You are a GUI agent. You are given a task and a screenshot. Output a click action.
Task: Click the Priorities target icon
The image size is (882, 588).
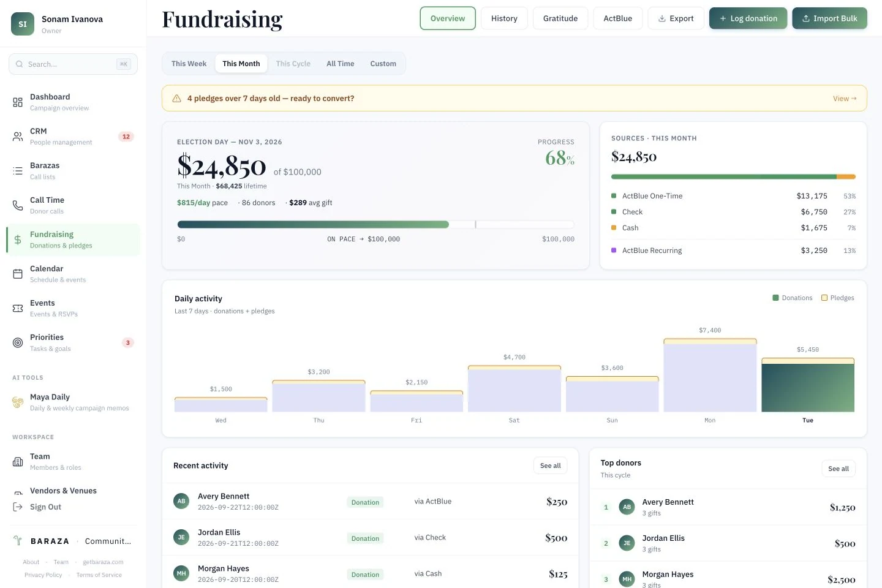tap(18, 342)
